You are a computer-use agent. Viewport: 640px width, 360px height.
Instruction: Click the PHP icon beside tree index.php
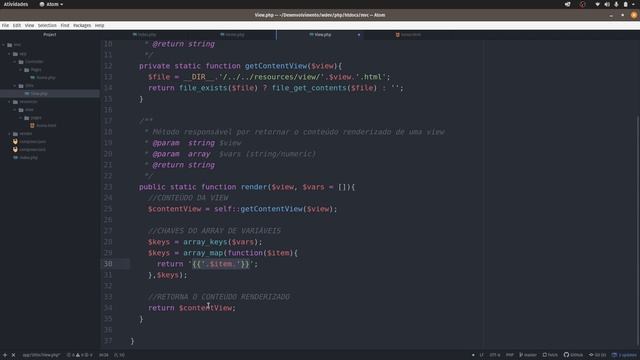tap(15, 158)
